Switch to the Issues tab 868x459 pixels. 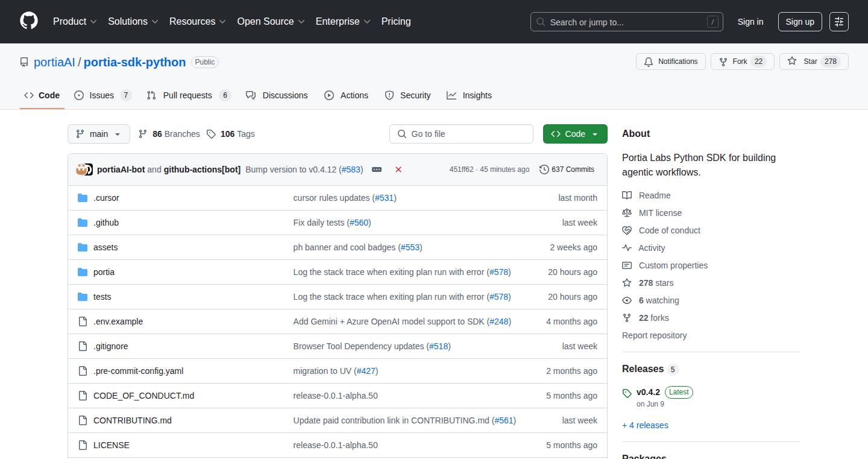point(102,95)
